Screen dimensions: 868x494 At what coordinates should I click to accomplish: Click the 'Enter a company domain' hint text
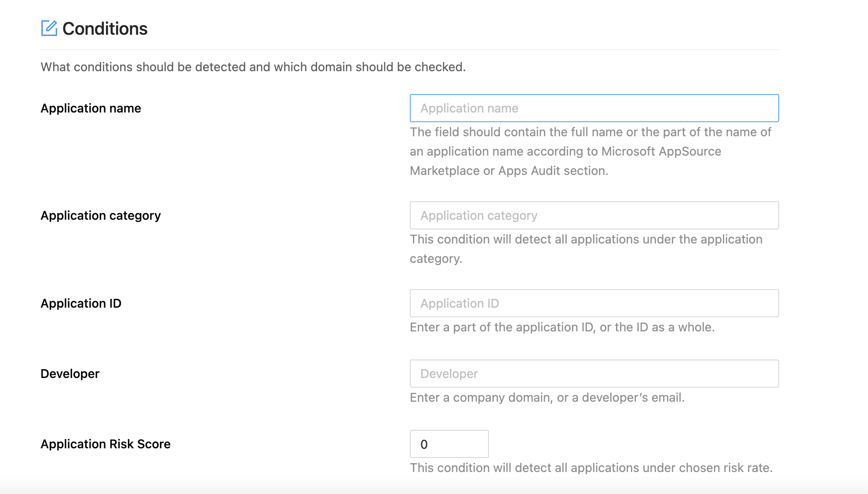pos(547,398)
